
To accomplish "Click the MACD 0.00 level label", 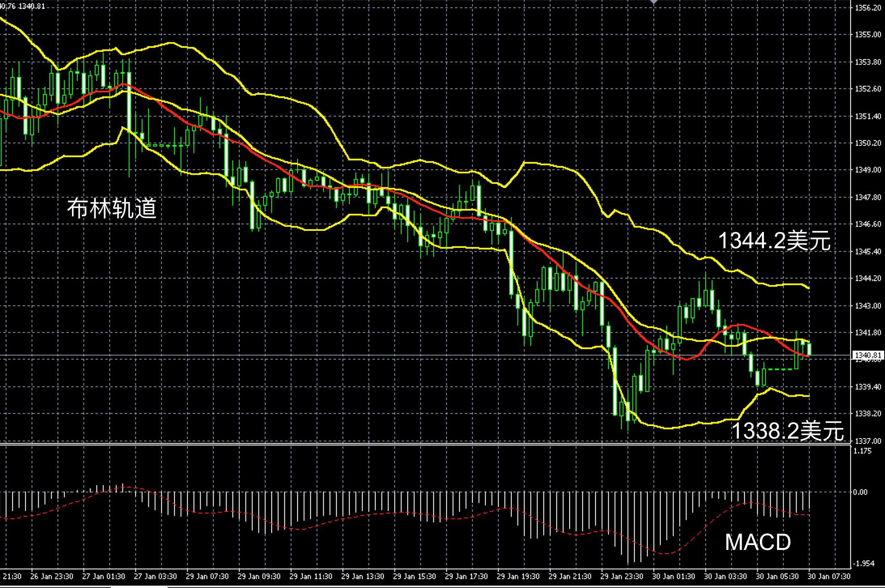I will click(x=860, y=492).
